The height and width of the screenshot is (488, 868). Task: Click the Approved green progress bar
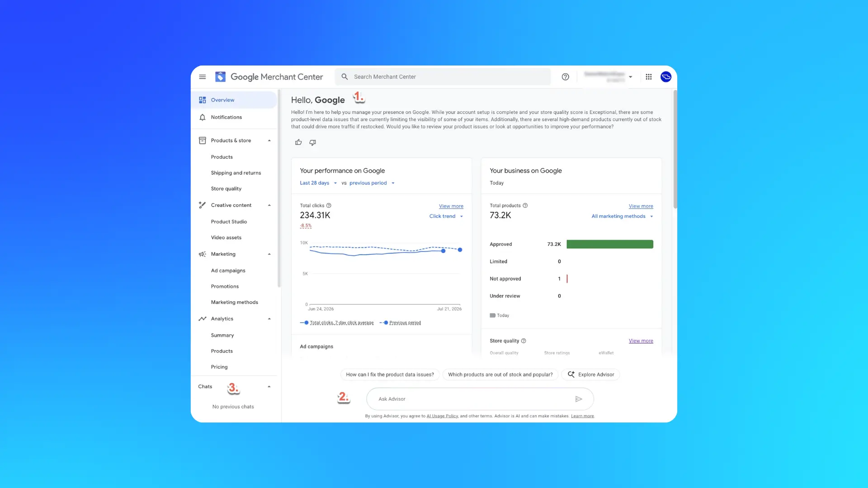[x=610, y=244]
